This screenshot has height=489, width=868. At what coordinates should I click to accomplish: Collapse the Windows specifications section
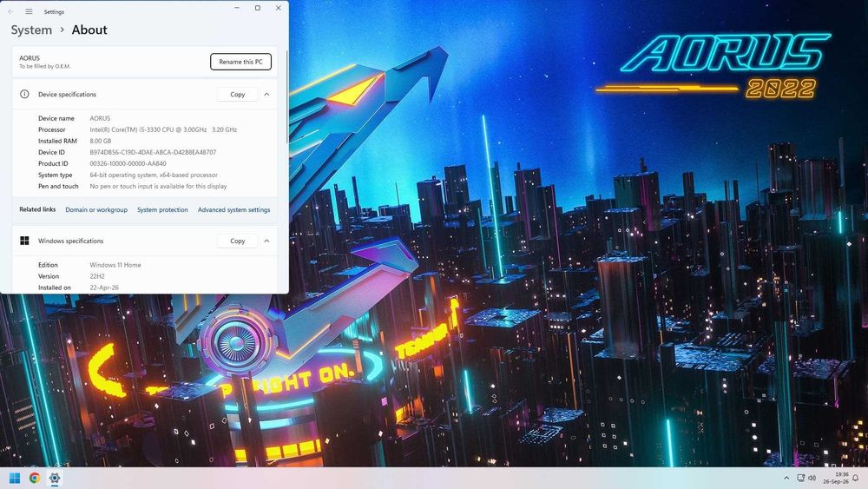pos(266,241)
